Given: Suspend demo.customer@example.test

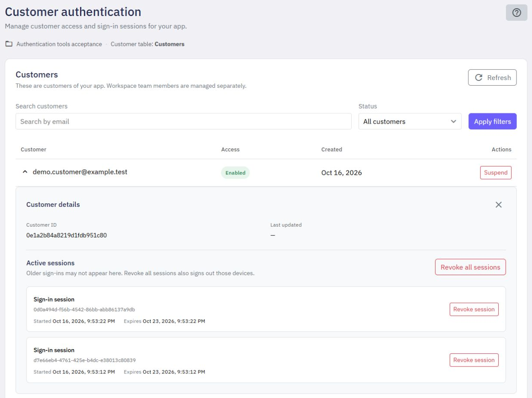Looking at the screenshot, I should (x=496, y=173).
